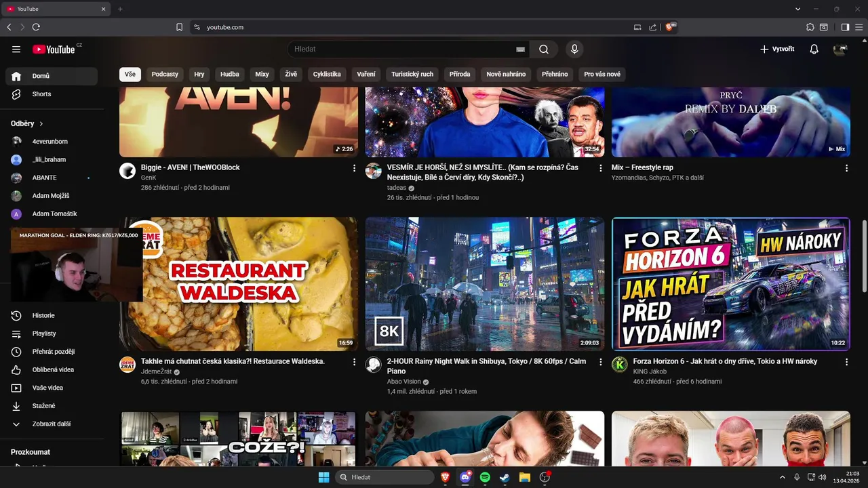Open the GenK channel avatar
This screenshot has width=868, height=488.
tap(127, 171)
